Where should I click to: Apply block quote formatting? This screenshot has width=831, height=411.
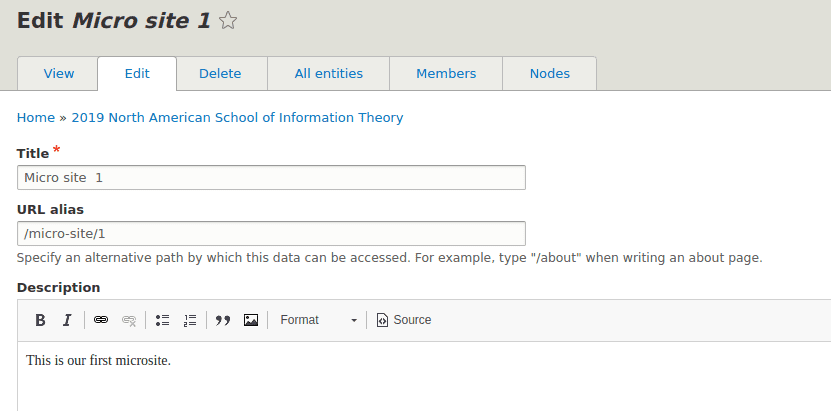click(223, 320)
